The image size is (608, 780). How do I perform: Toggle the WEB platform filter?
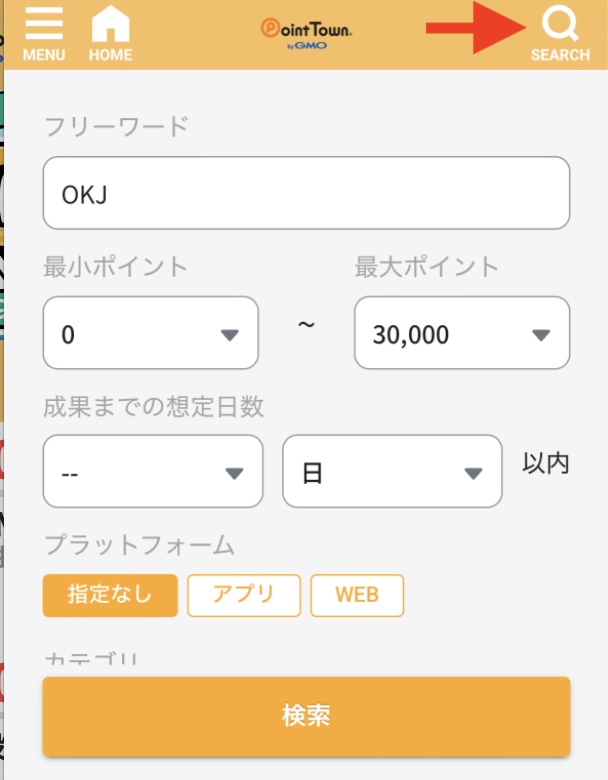[357, 595]
